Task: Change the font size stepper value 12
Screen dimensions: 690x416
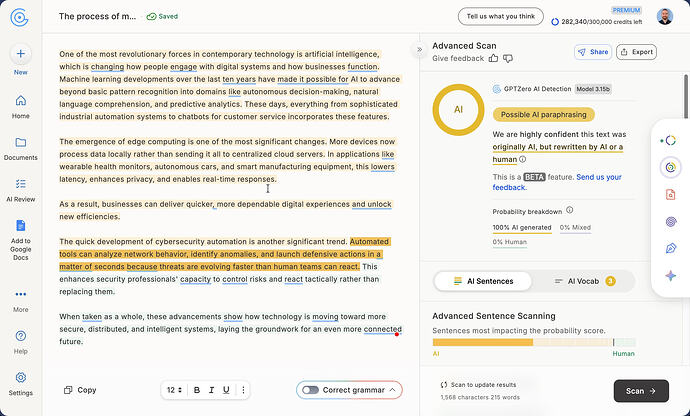Action: click(175, 390)
